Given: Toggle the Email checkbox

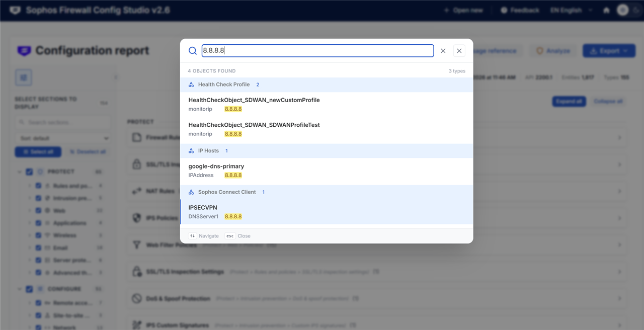Looking at the screenshot, I should coord(38,248).
